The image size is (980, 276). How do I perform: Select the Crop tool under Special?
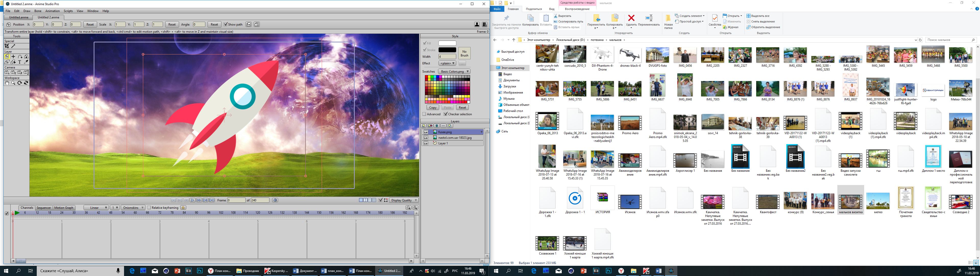tap(7, 46)
